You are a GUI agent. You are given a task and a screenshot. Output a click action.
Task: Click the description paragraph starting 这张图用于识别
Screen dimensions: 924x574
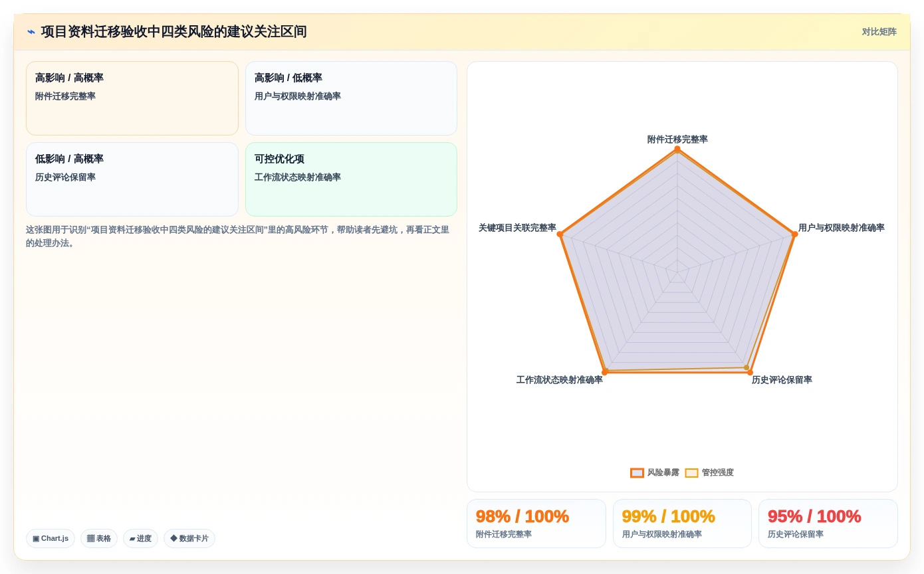click(237, 237)
